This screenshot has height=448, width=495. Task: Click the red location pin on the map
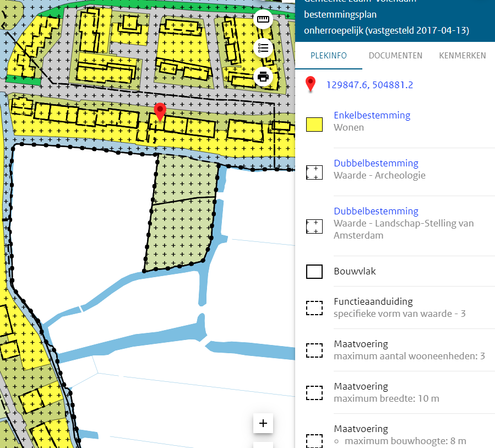tap(160, 112)
